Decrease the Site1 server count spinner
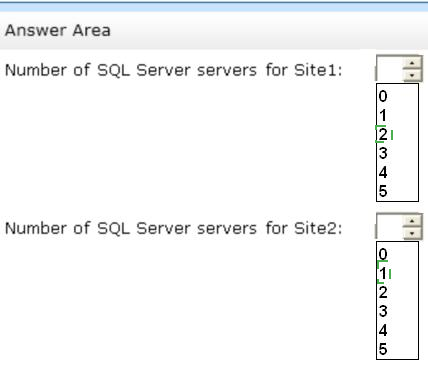 pos(412,75)
